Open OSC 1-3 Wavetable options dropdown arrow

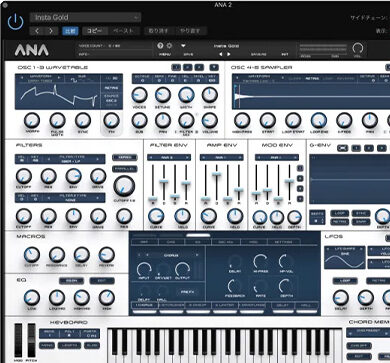[214, 67]
